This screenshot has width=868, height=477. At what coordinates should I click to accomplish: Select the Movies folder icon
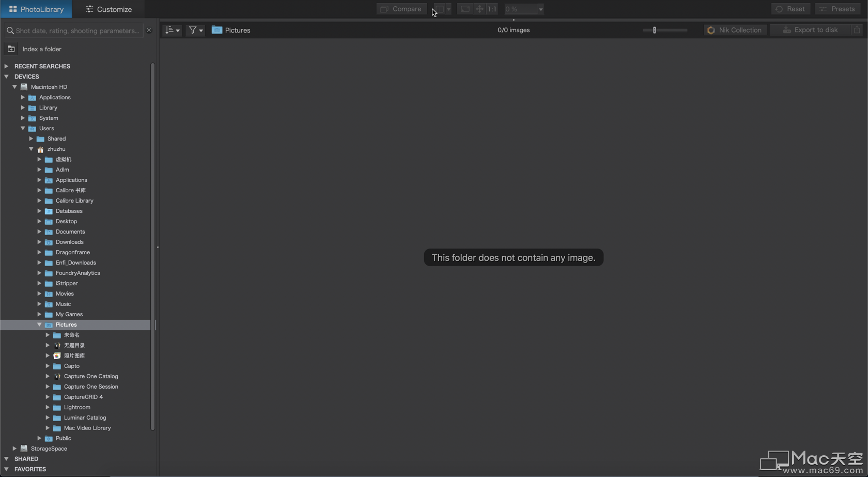[x=49, y=294]
